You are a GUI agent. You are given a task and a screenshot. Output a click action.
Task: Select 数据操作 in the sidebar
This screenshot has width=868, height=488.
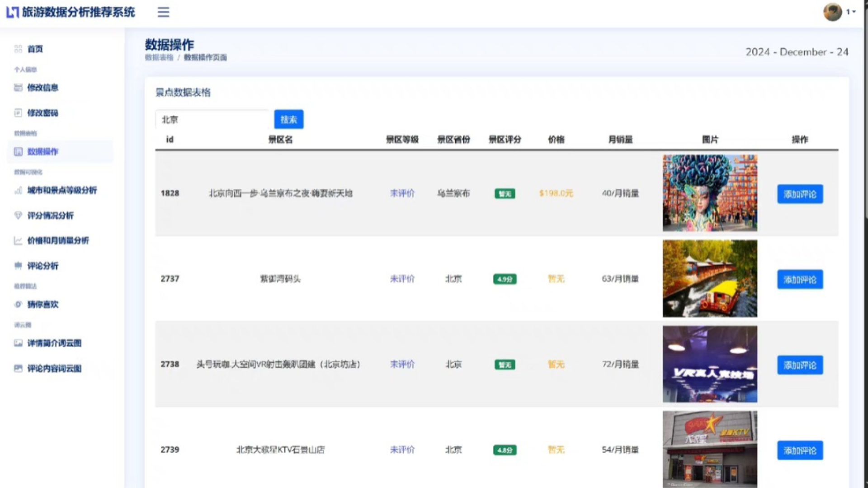[x=42, y=152]
